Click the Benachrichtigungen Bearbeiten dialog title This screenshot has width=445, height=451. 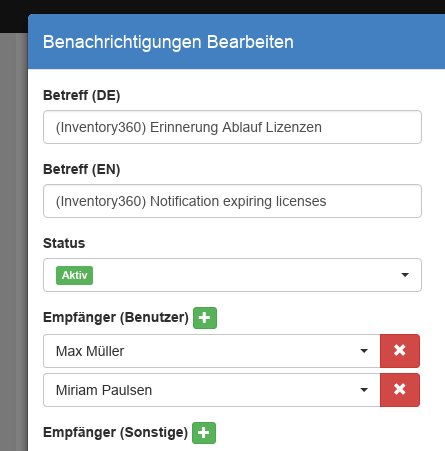pos(168,42)
